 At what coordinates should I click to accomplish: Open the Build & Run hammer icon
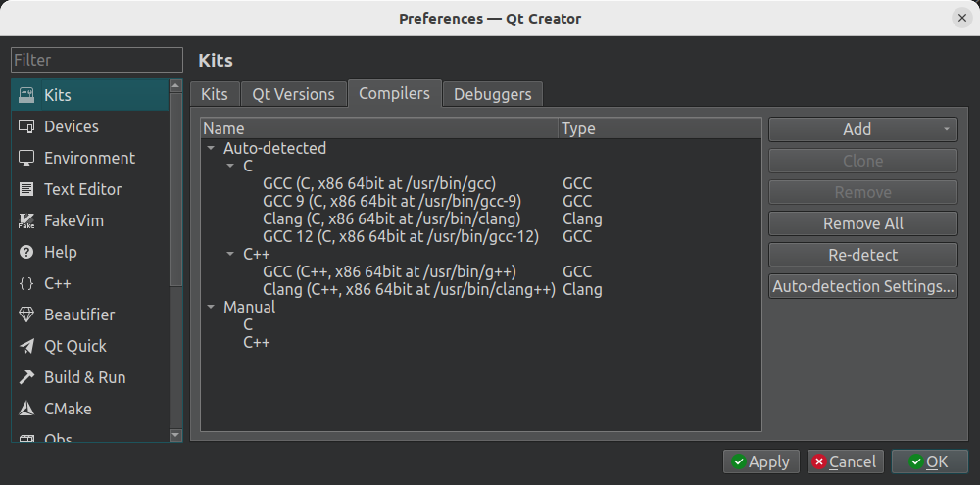(26, 377)
